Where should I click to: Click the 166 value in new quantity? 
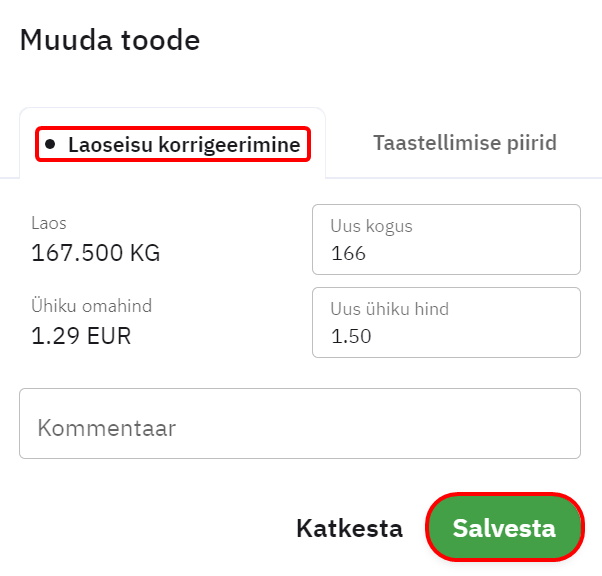click(x=348, y=254)
